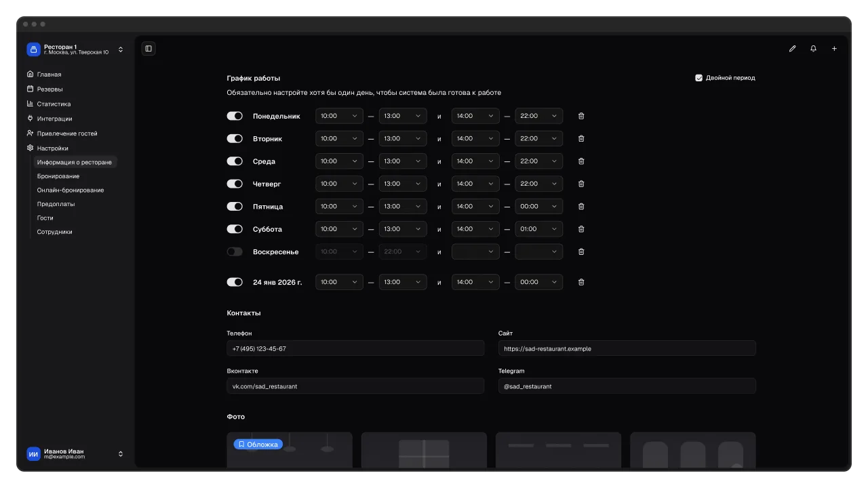The height and width of the screenshot is (488, 868).
Task: Click the Сайт URL input field
Action: [x=627, y=348]
